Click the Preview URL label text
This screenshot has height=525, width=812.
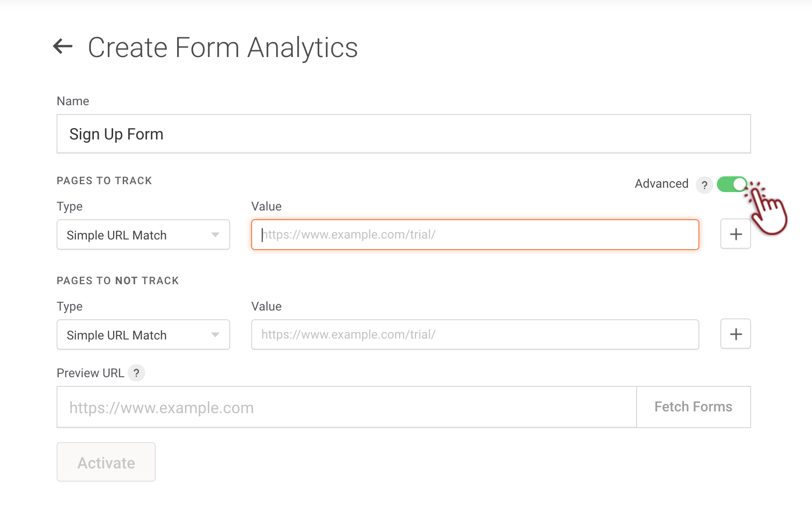coord(90,373)
